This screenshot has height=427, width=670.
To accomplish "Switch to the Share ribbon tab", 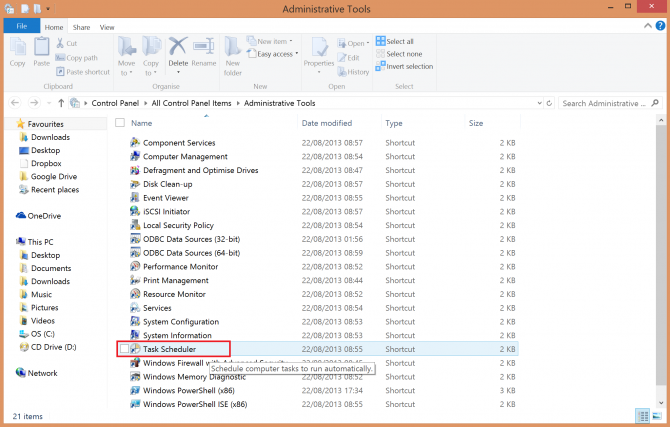I will click(81, 27).
